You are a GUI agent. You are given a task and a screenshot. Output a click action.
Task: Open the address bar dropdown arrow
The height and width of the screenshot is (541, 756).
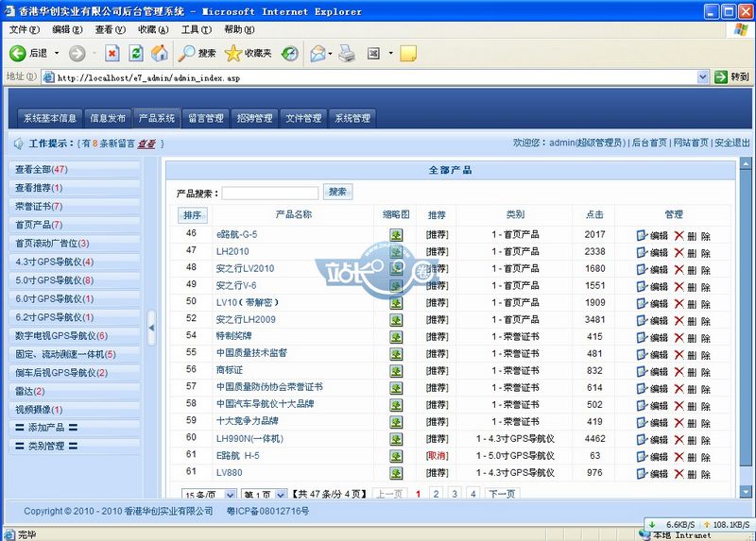(x=702, y=76)
